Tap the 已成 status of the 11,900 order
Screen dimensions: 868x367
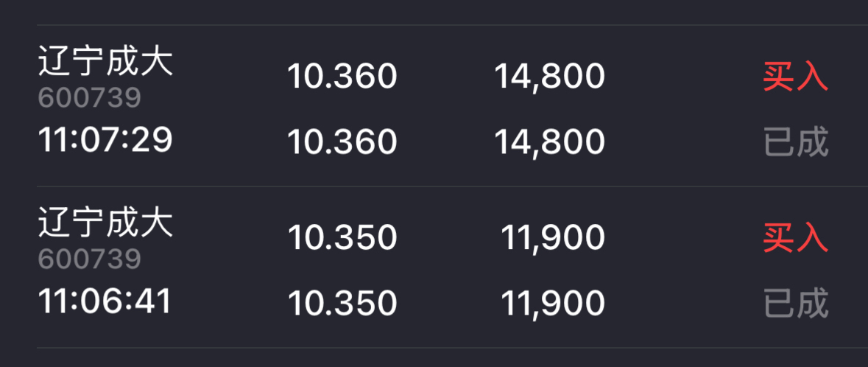point(795,304)
